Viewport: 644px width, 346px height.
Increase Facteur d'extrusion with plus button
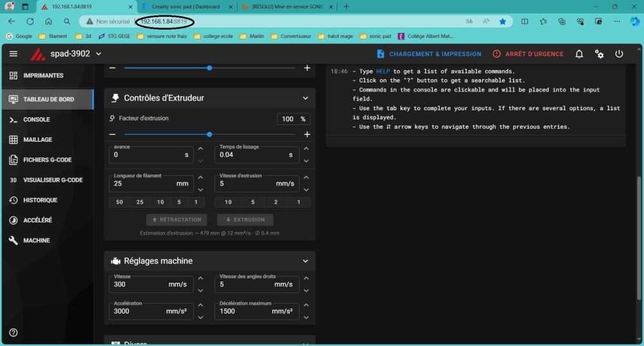click(307, 135)
